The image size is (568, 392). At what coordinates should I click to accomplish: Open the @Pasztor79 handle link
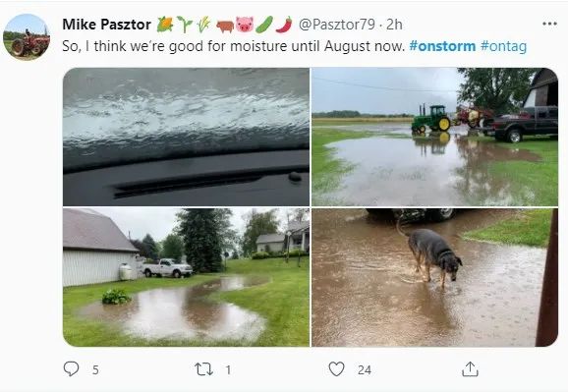click(x=337, y=25)
